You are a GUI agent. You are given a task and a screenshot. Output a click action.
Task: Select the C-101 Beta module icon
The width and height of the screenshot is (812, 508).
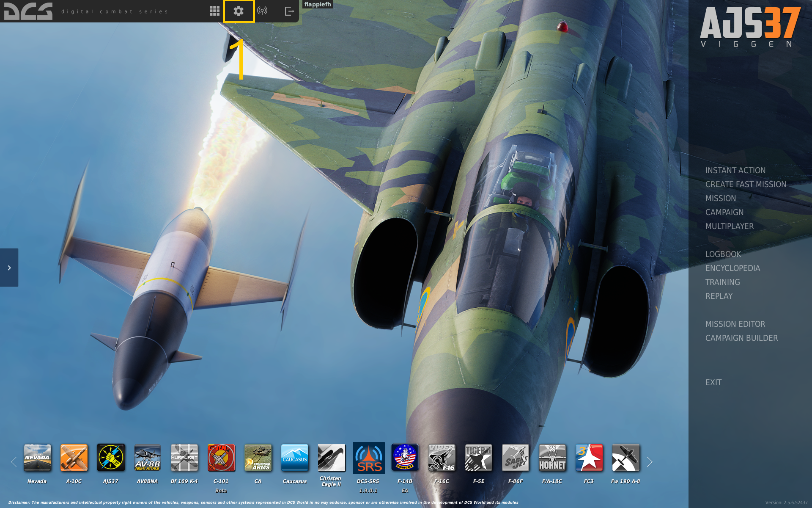pos(221,458)
